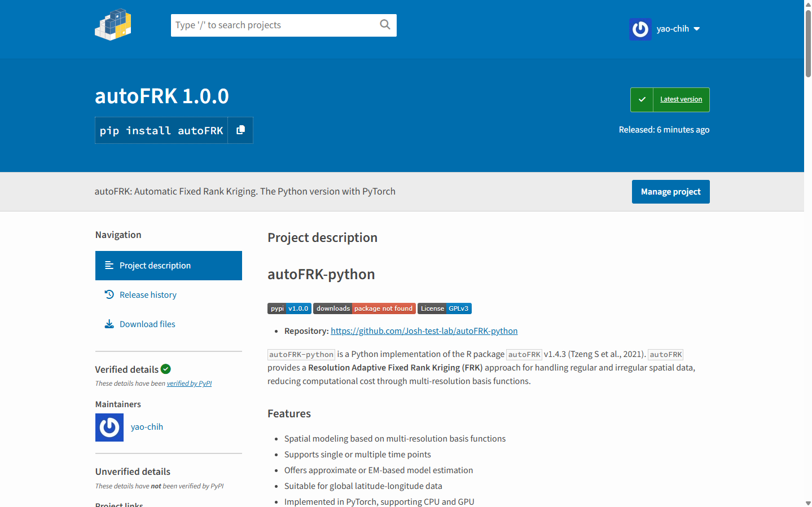Viewport: 812px width, 507px height.
Task: Click the Project description lines icon
Action: point(109,266)
